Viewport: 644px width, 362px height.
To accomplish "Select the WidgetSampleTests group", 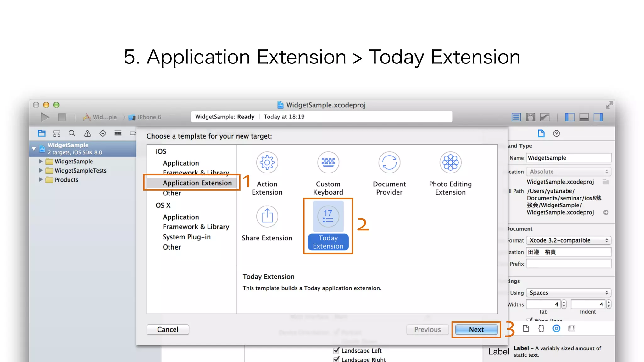I will tap(80, 170).
